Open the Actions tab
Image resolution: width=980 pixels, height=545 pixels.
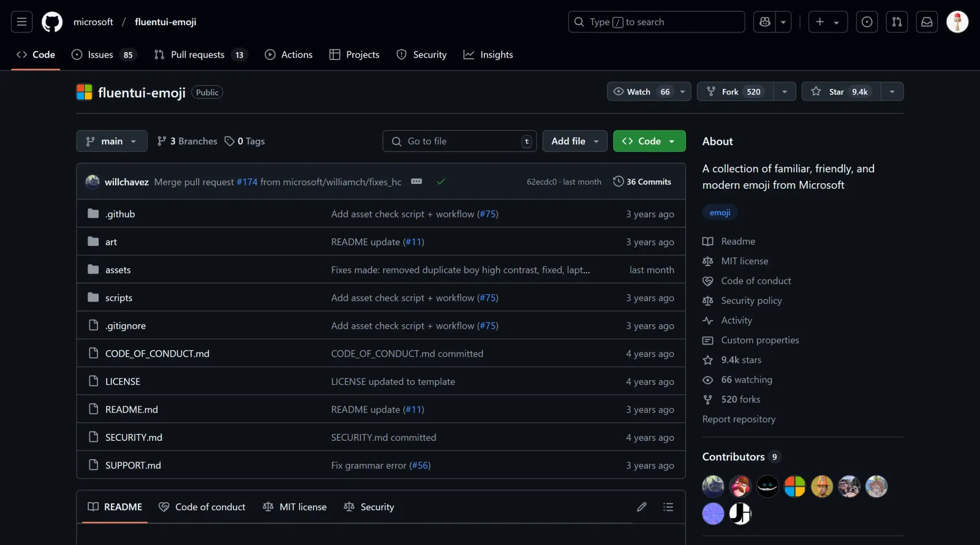point(288,55)
